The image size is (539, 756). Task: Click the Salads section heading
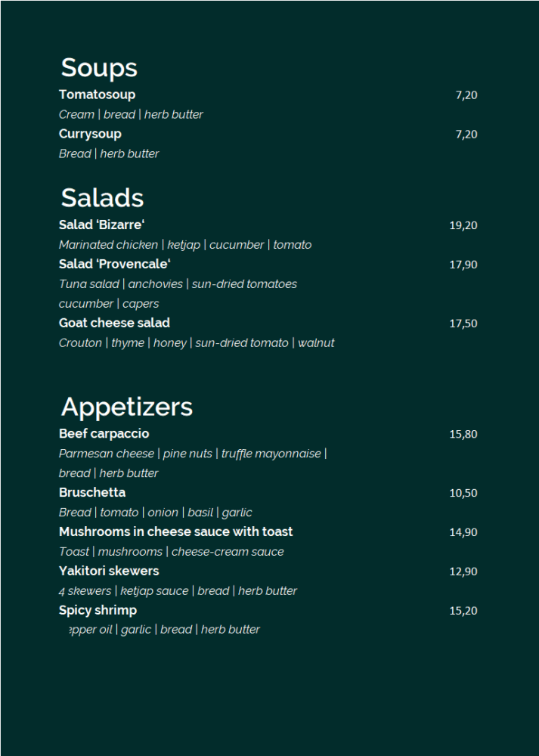click(102, 198)
